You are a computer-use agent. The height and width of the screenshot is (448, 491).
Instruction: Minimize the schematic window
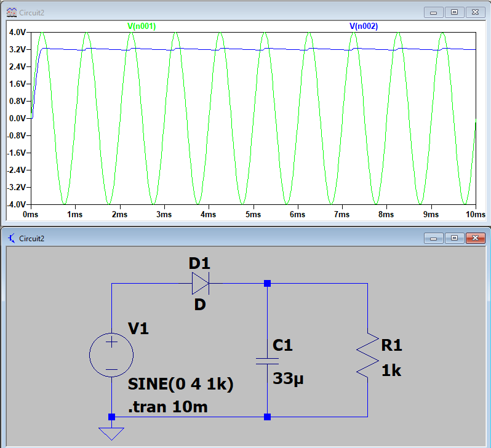tap(435, 238)
